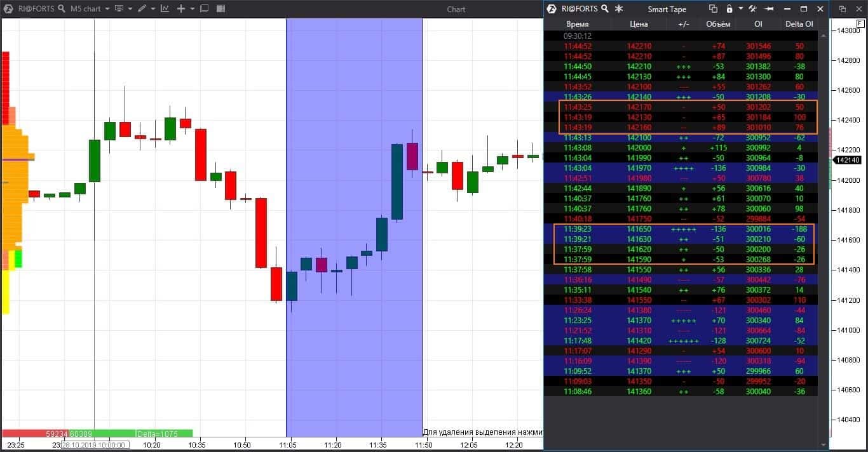Click the duplicate window icon in Smart Tape
The width and height of the screenshot is (868, 452).
point(713,9)
